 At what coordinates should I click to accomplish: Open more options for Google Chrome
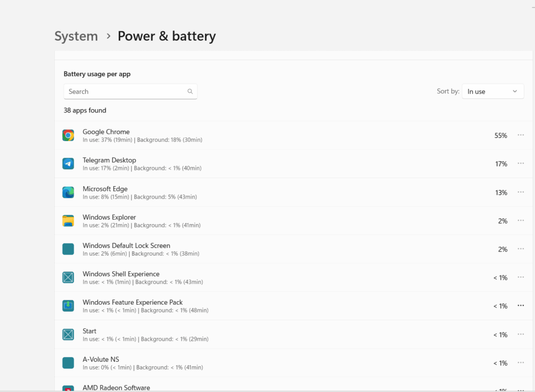(520, 135)
